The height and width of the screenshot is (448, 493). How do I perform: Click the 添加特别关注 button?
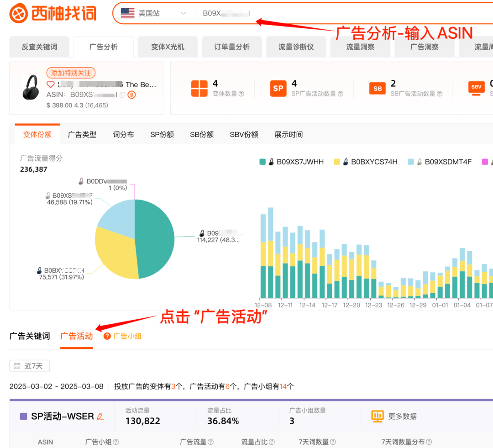pos(71,73)
